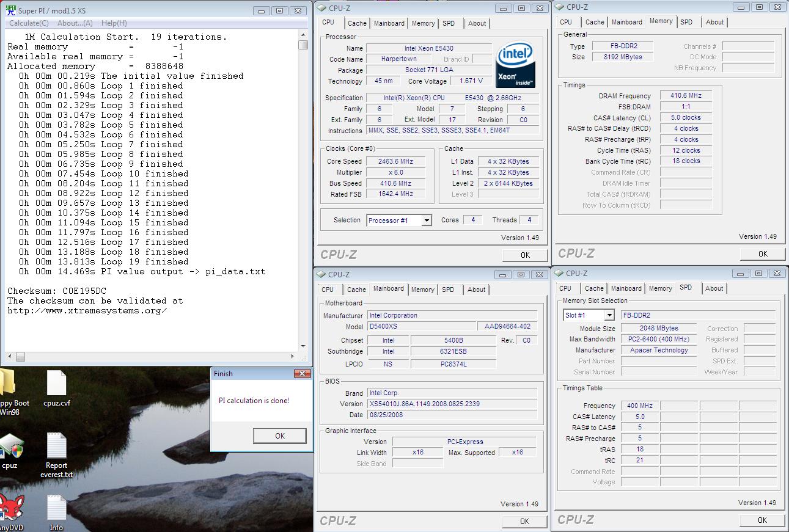Close the Finish dialog with X
This screenshot has height=532, width=789.
coord(302,373)
